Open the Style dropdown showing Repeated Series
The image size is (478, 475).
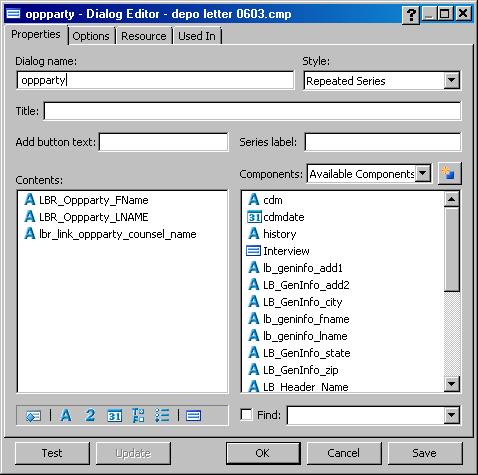pyautogui.click(x=451, y=80)
